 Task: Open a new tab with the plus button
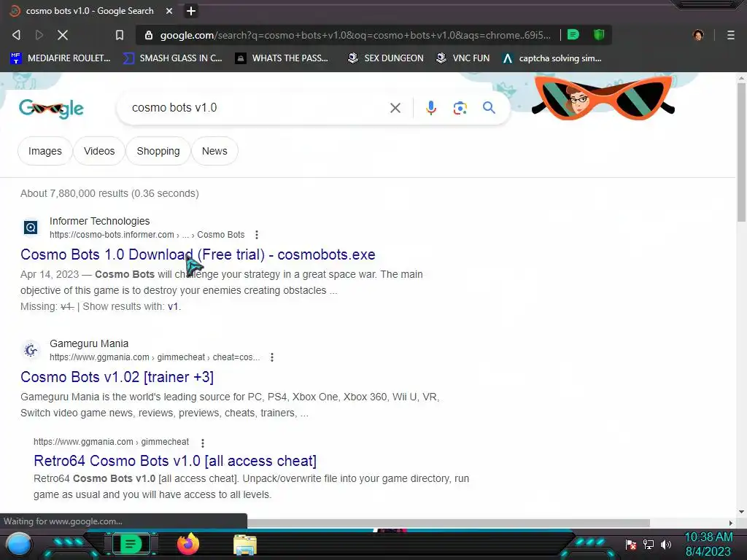point(190,11)
